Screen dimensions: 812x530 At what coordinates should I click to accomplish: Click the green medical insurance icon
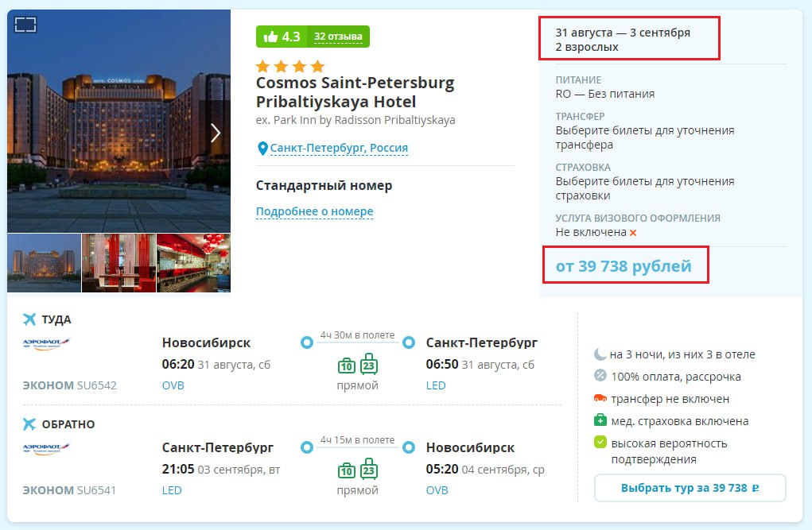(600, 420)
